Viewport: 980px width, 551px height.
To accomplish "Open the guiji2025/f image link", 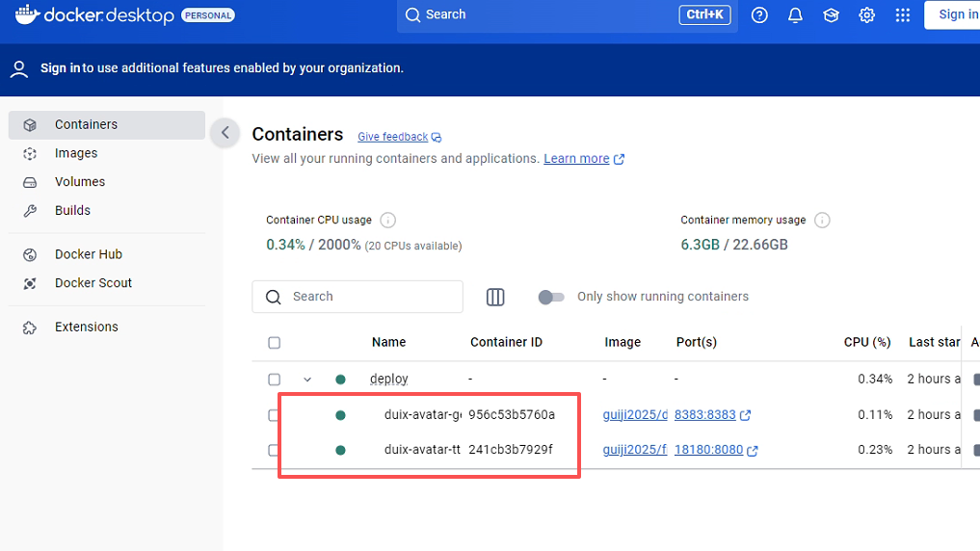I will coord(635,450).
